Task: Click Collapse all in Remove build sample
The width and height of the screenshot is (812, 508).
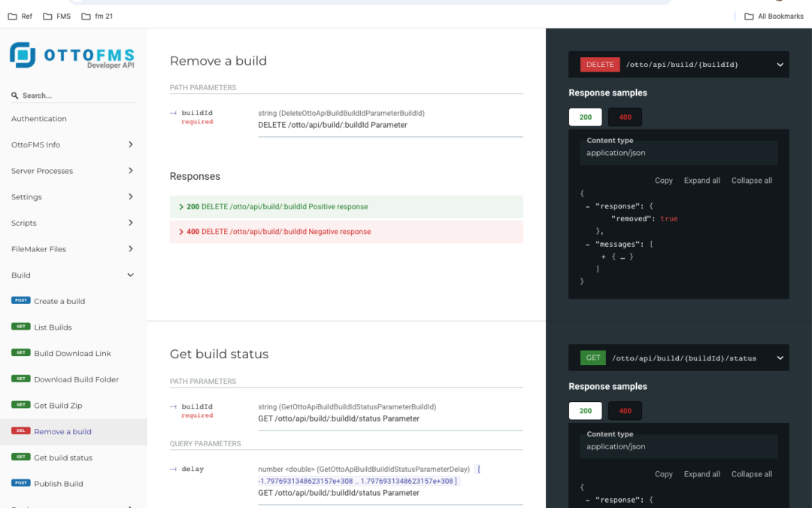Action: [751, 181]
